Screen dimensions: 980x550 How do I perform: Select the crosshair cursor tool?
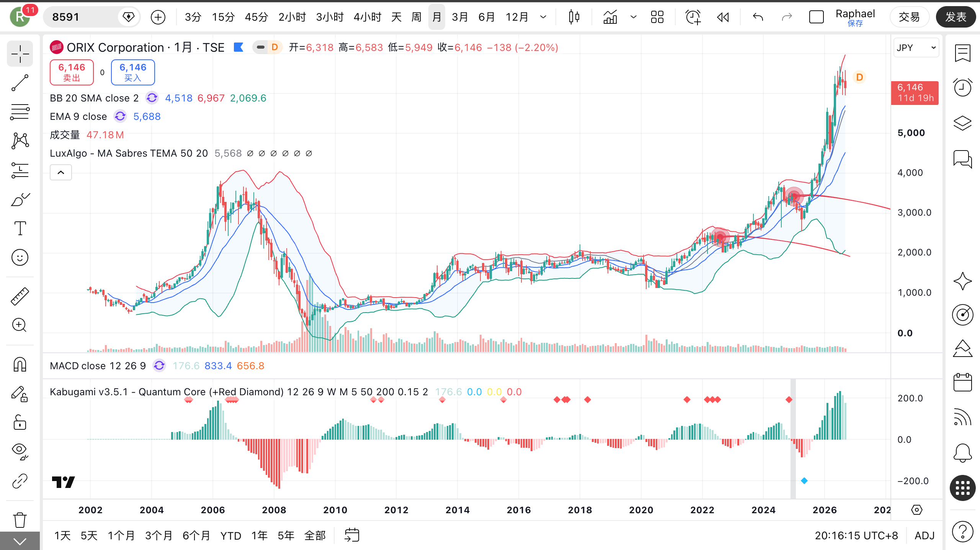click(x=20, y=54)
